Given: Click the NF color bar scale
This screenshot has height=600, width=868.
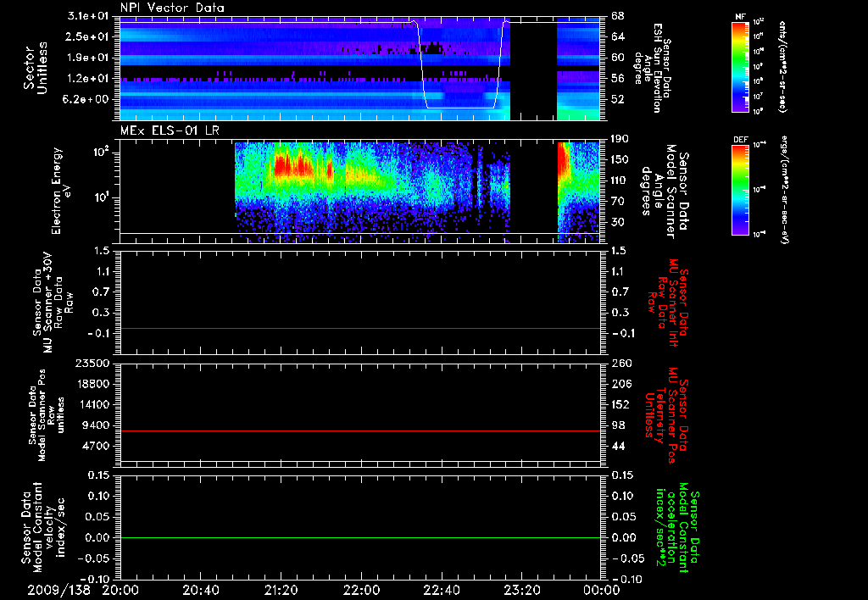Looking at the screenshot, I should pyautogui.click(x=741, y=66).
